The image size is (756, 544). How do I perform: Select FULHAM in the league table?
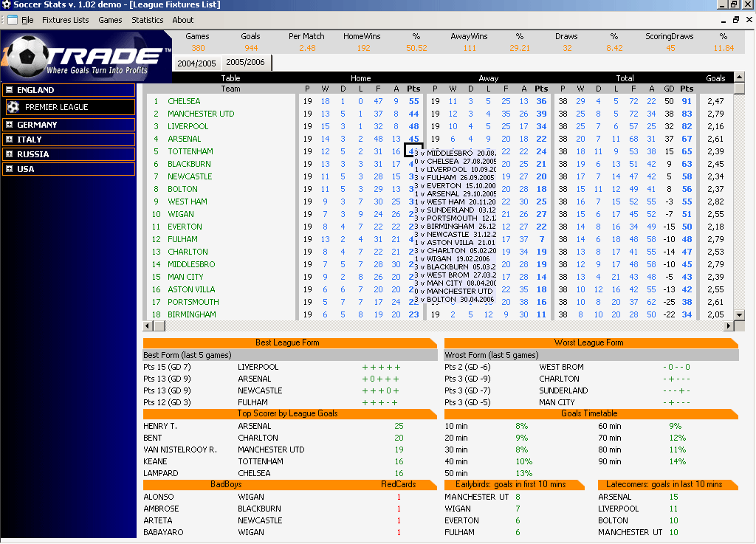[x=182, y=239]
